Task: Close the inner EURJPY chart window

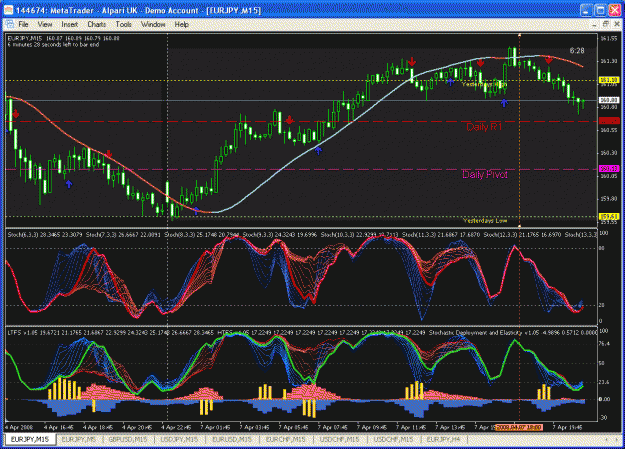Action: [x=617, y=25]
